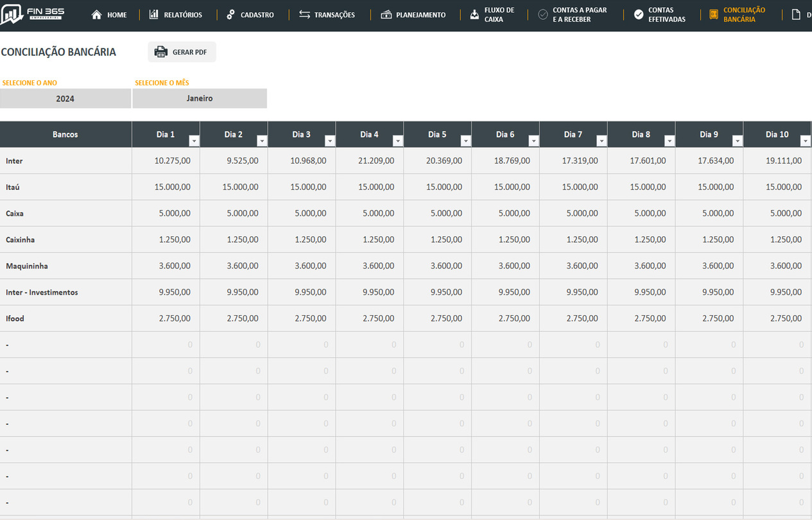Click Inter Dia 5 value 20.369,00
This screenshot has width=812, height=520.
pos(444,161)
